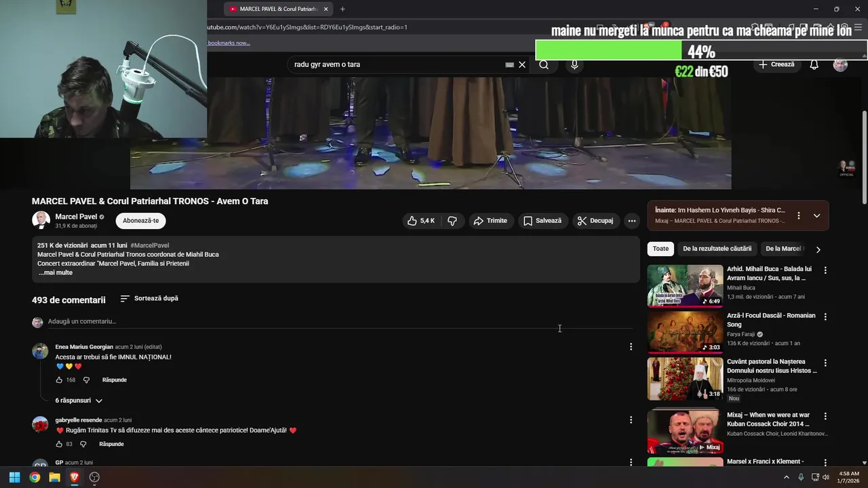
Task: Click the Creează button
Action: coord(776,64)
